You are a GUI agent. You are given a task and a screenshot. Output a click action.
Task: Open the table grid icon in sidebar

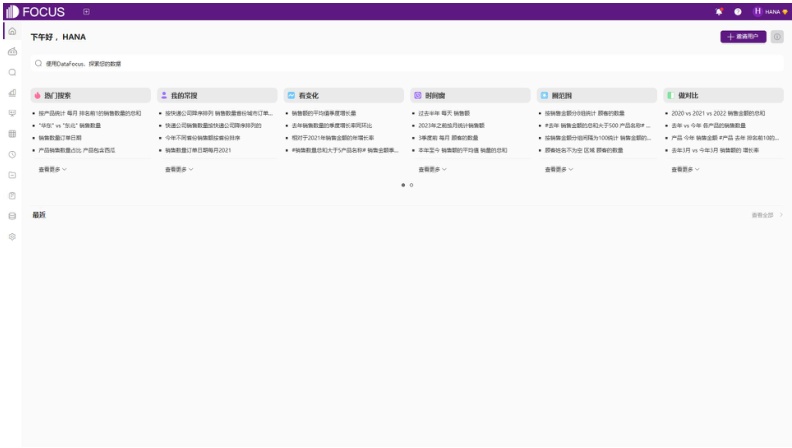tap(13, 134)
